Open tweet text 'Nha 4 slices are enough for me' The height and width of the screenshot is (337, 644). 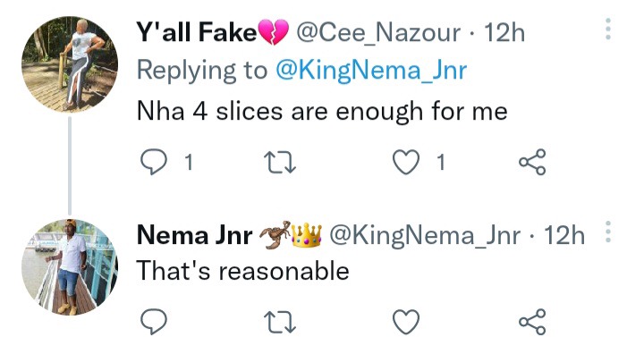pyautogui.click(x=322, y=112)
